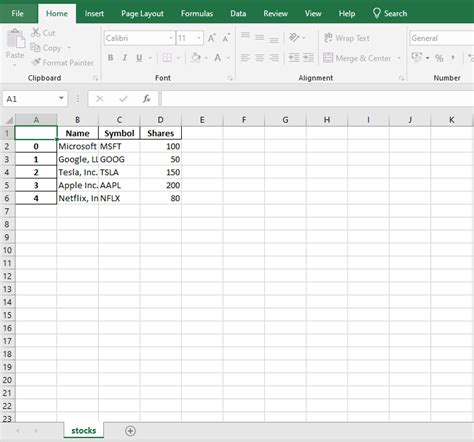Image resolution: width=474 pixels, height=442 pixels.
Task: Open the font size 11 dropdown
Action: tap(199, 38)
